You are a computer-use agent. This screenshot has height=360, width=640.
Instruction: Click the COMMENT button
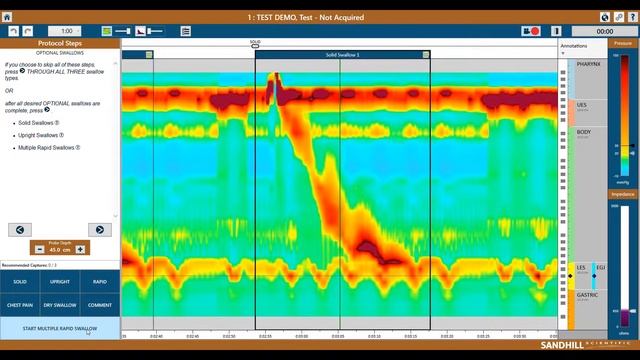100,305
